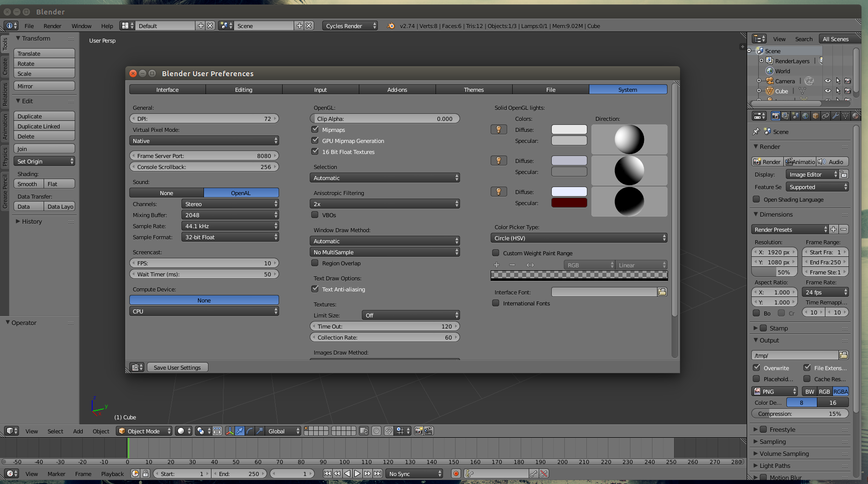
Task: Enable the VBOs checkbox
Action: tap(315, 215)
